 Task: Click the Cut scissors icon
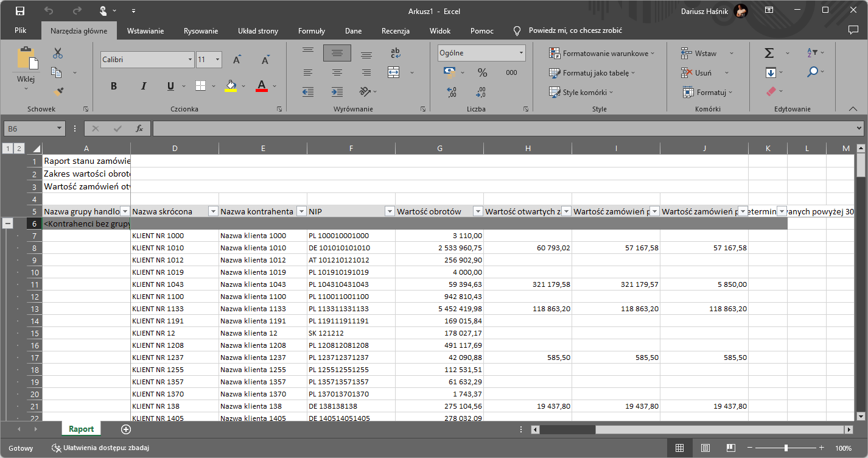58,54
